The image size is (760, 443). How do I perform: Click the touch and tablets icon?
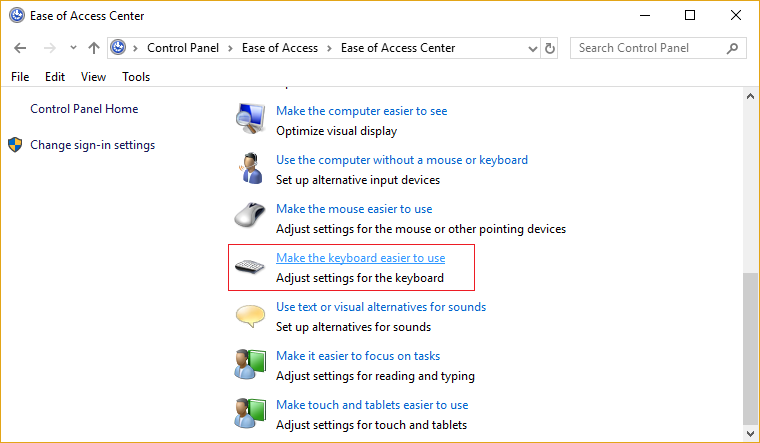tap(249, 414)
